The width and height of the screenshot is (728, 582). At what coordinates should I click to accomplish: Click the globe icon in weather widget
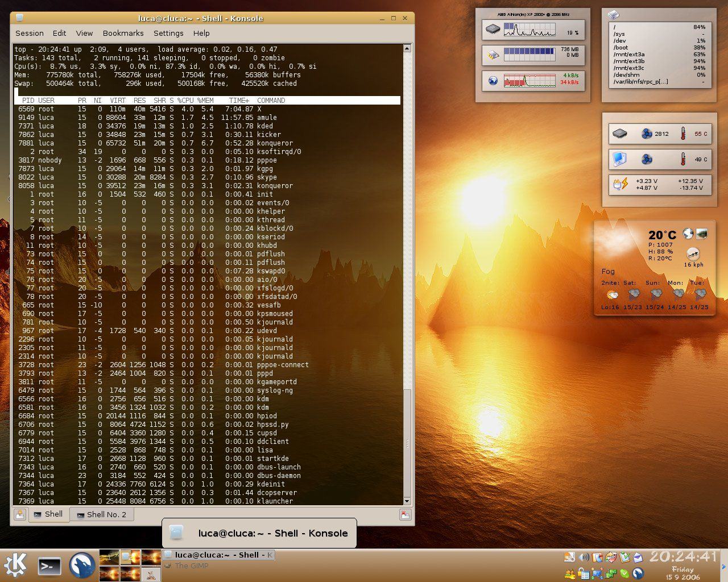click(x=688, y=234)
